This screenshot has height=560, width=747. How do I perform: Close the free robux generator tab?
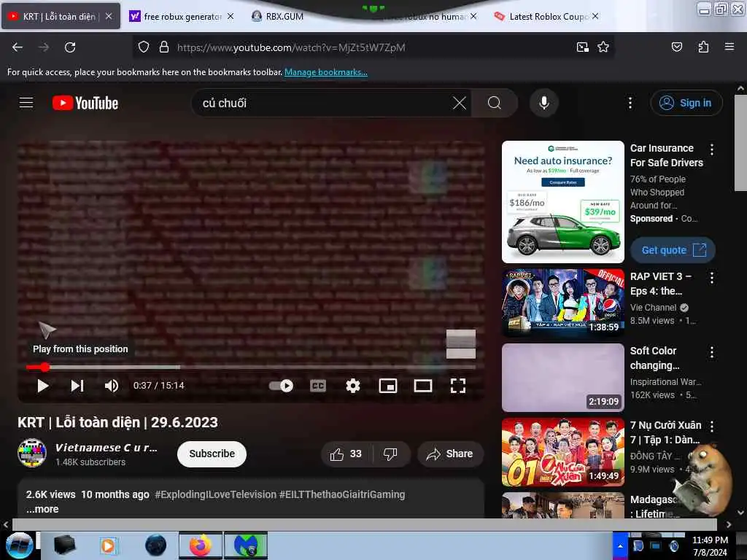pyautogui.click(x=231, y=16)
